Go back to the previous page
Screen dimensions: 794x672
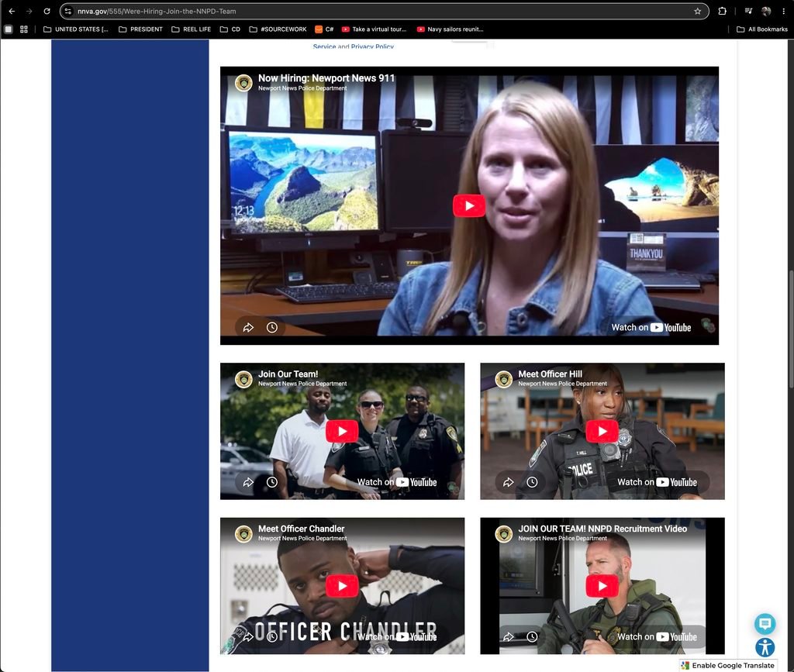[12, 11]
